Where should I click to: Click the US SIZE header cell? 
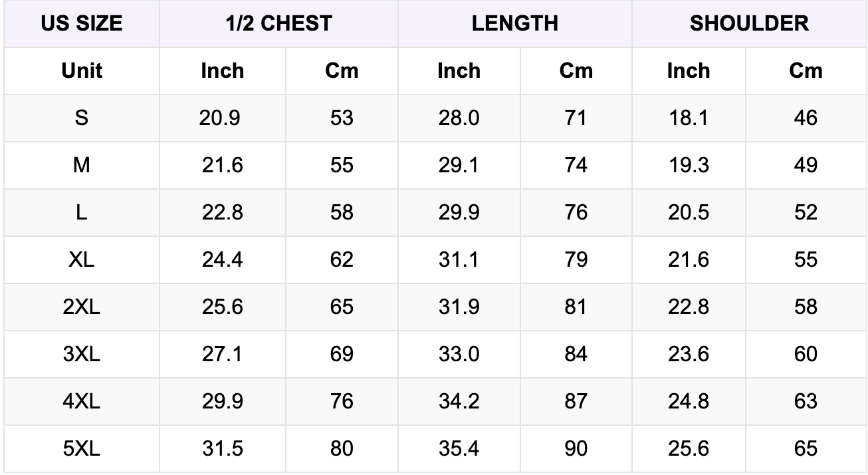coord(82,24)
